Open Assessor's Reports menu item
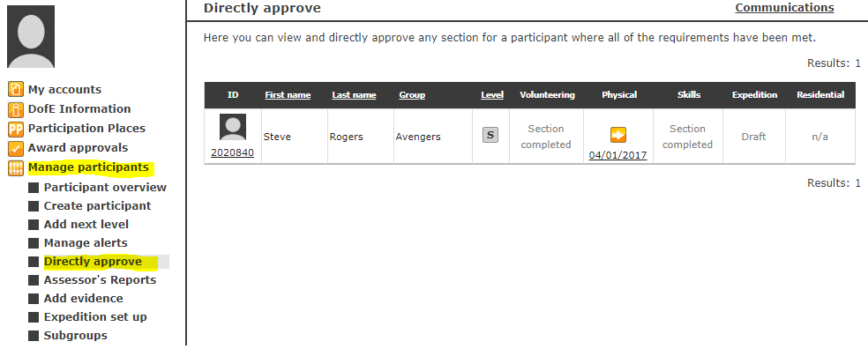The width and height of the screenshot is (868, 349). click(101, 280)
